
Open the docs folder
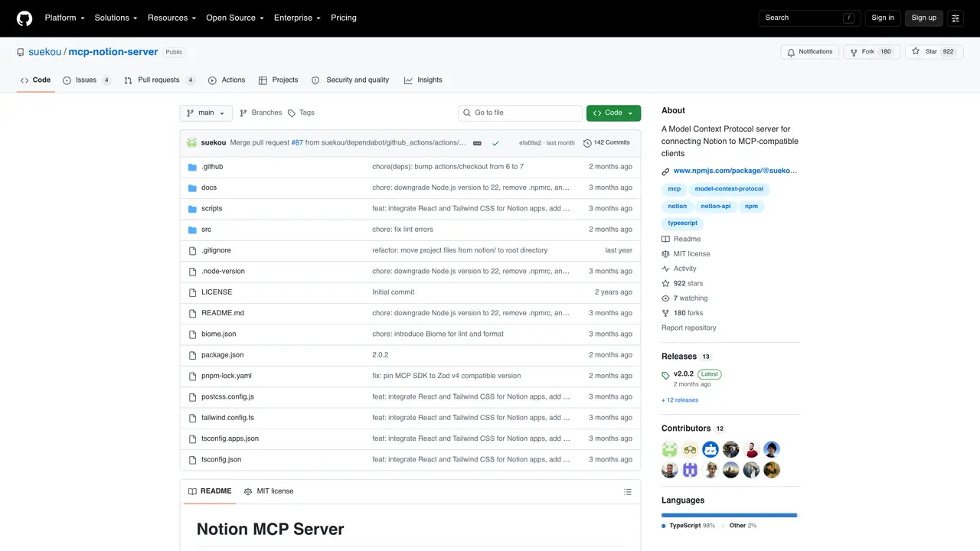209,187
